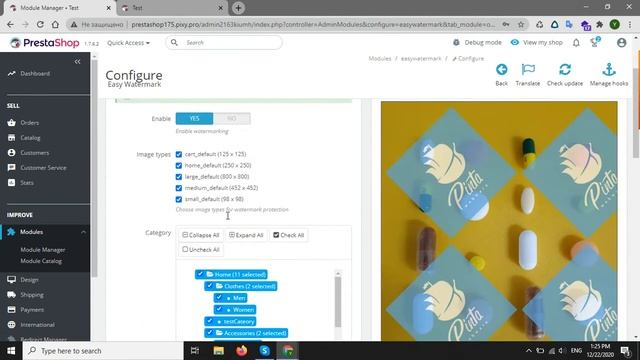Reload the page in Chrome
The width and height of the screenshot is (640, 360).
point(40,24)
